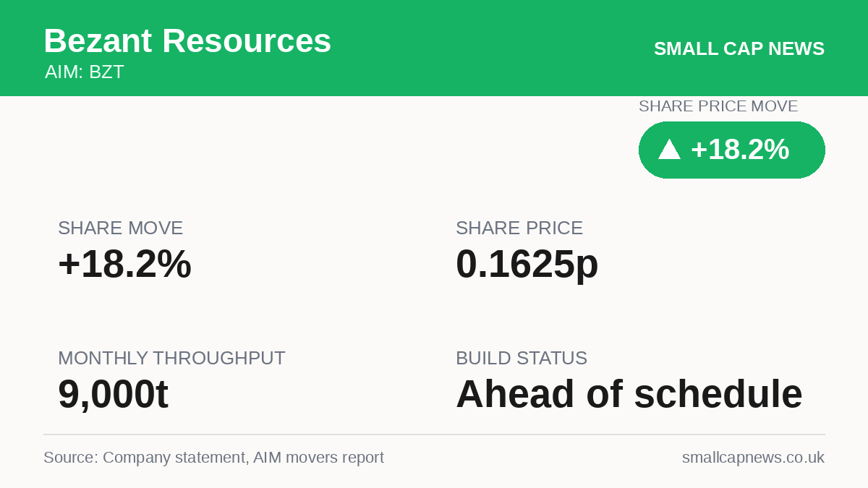Click the Source: Company statement footer text

coord(213,458)
